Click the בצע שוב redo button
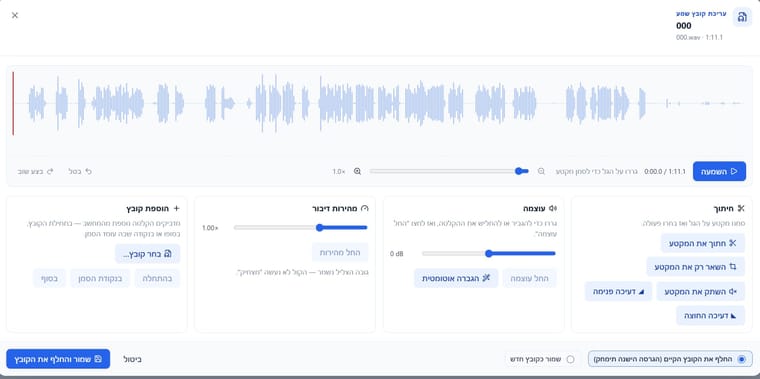The image size is (760, 379). click(x=35, y=171)
